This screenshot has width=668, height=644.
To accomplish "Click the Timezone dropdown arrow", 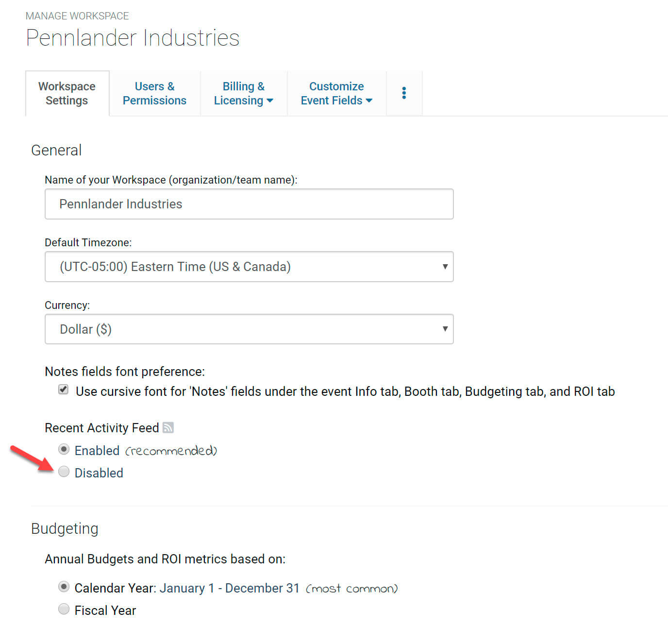I will pyautogui.click(x=445, y=267).
